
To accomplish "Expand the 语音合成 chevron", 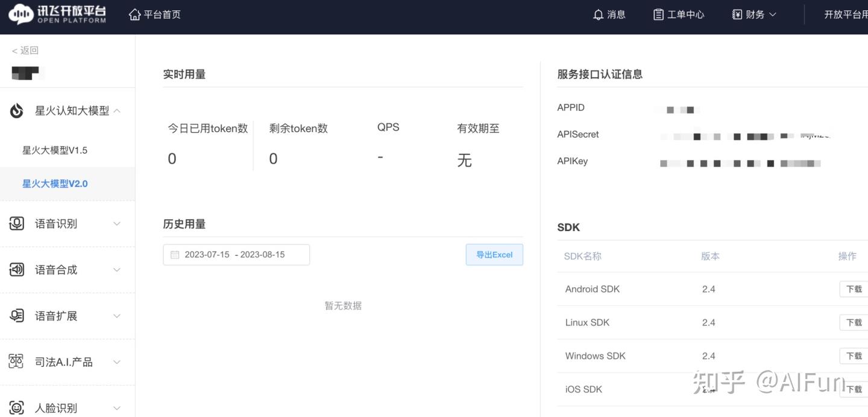I will pyautogui.click(x=117, y=270).
